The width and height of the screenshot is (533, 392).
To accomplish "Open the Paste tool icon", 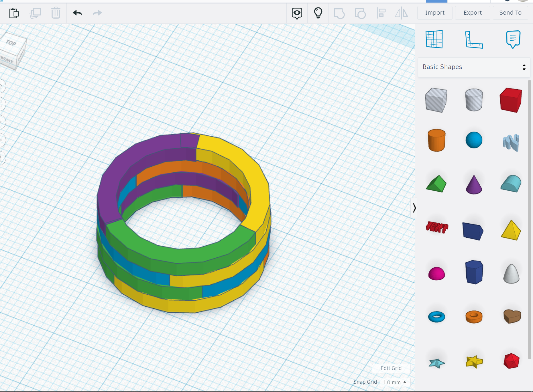I will click(14, 13).
